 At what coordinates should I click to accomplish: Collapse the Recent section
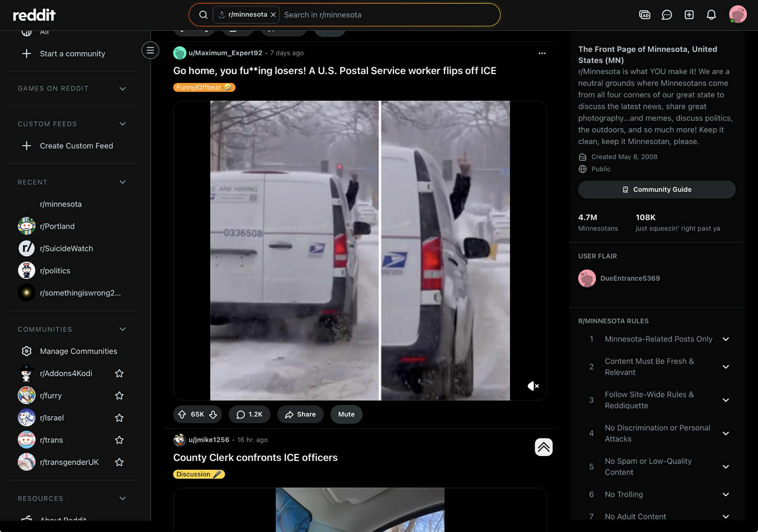tap(123, 182)
